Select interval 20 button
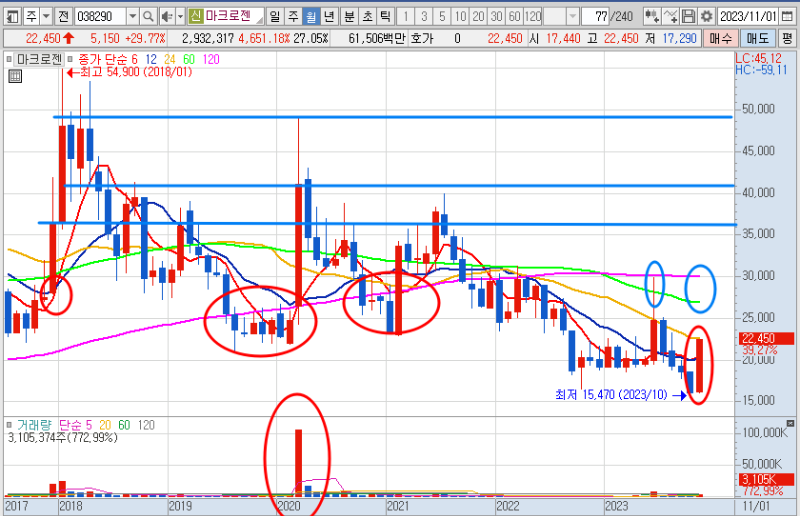 point(478,17)
